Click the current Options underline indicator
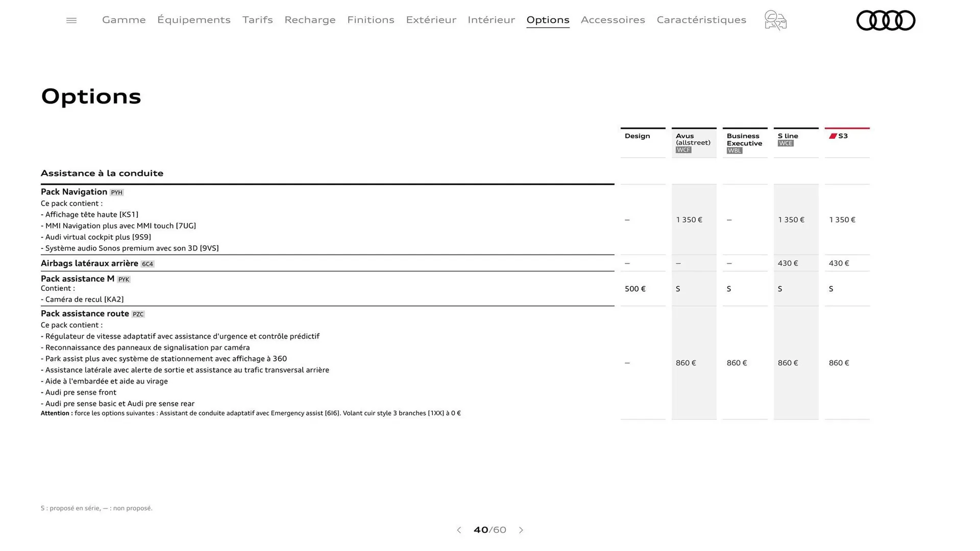 548,27
